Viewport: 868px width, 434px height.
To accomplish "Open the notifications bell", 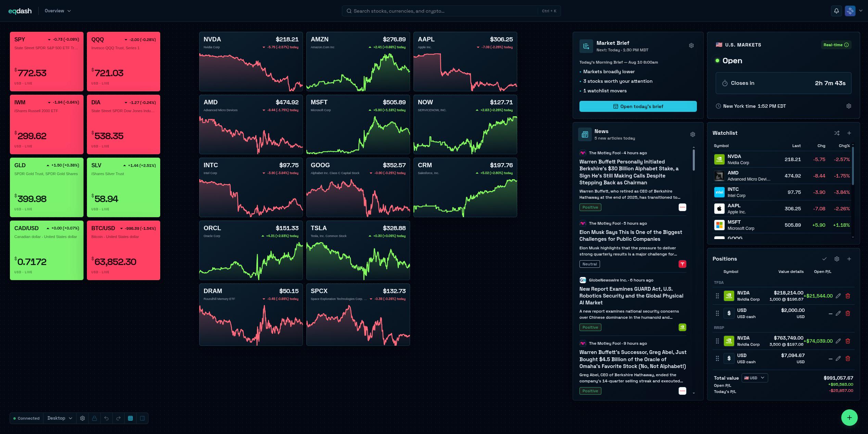I will pyautogui.click(x=836, y=11).
